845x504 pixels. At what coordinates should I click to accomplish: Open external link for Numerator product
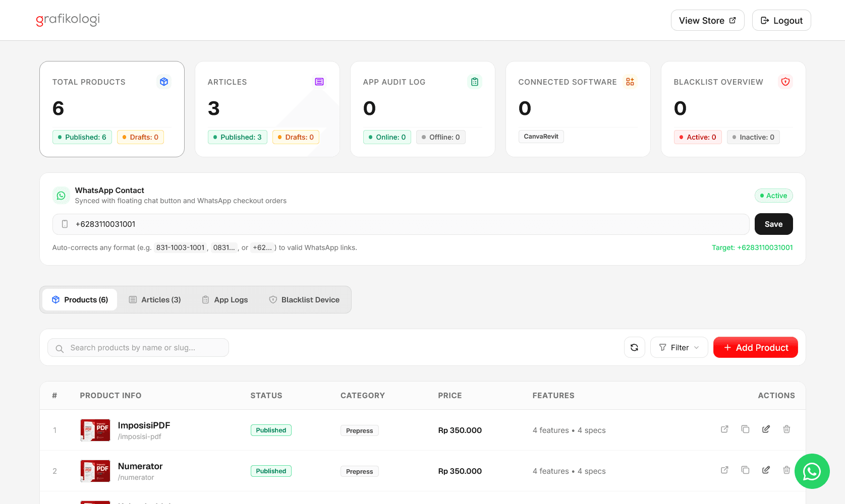[x=724, y=470]
